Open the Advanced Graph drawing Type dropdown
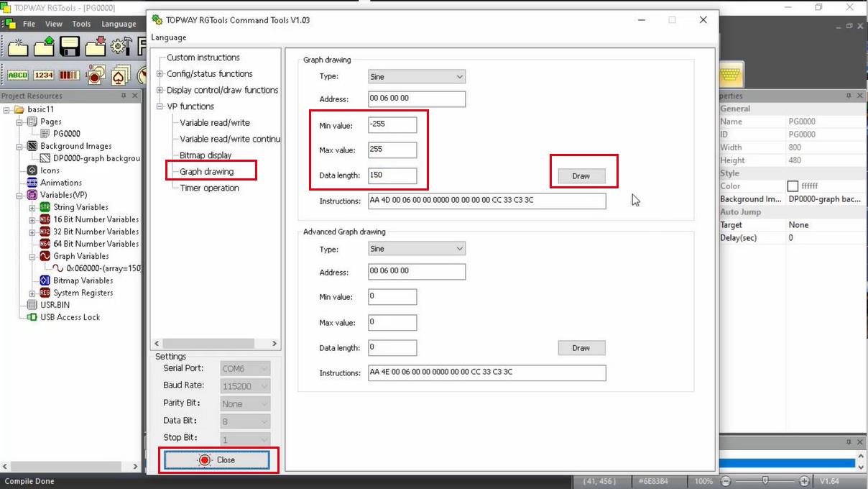This screenshot has height=489, width=868. pos(417,249)
